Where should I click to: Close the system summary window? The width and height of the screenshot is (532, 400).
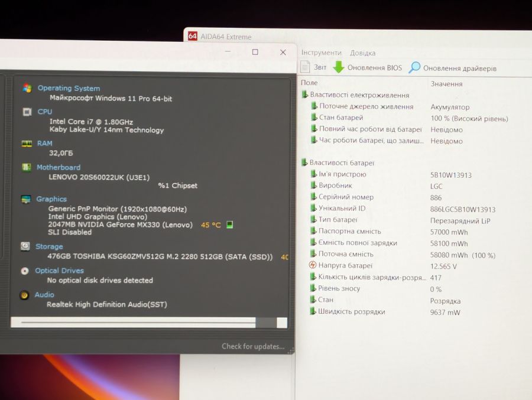point(283,52)
